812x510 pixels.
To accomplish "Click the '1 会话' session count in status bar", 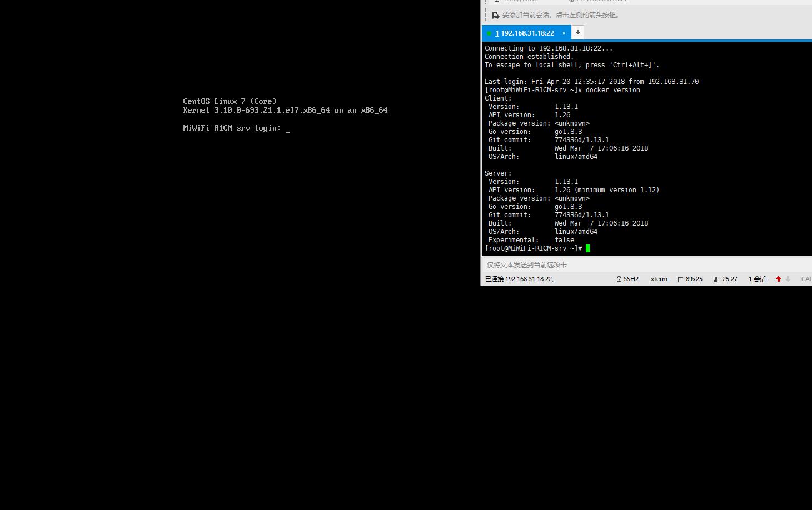I will [x=757, y=279].
